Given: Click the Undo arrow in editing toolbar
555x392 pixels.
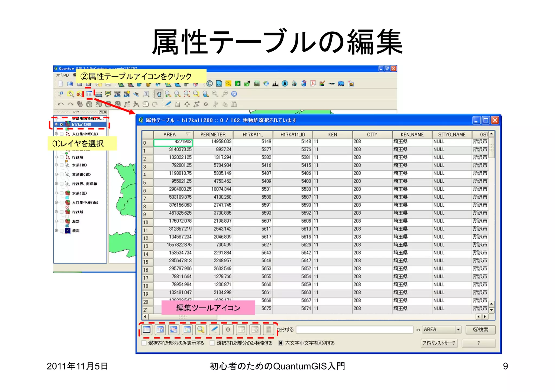Looking at the screenshot, I should click(x=61, y=104).
